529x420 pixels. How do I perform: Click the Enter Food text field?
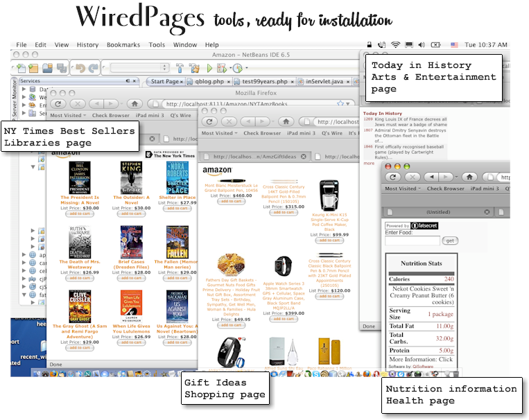click(413, 241)
